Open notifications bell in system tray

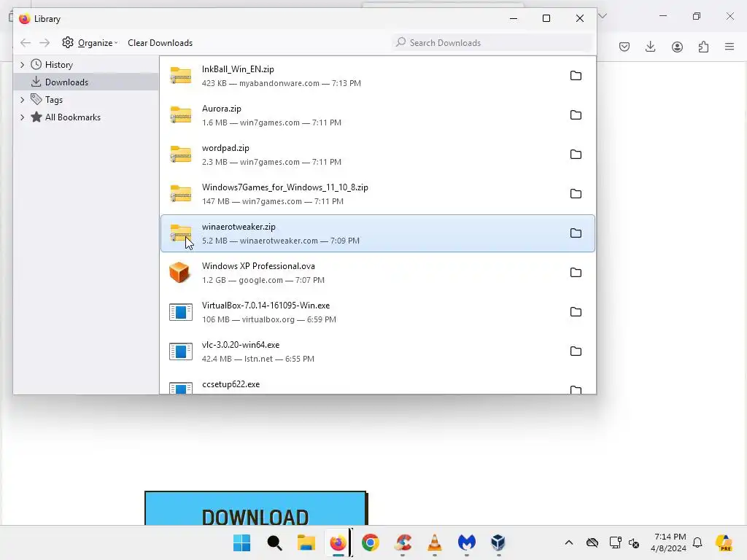coord(697,542)
